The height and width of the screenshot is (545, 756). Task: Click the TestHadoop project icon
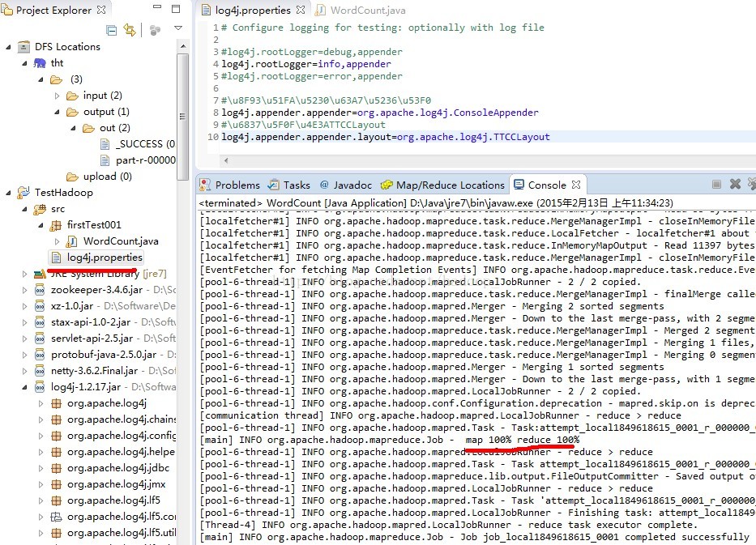point(23,193)
